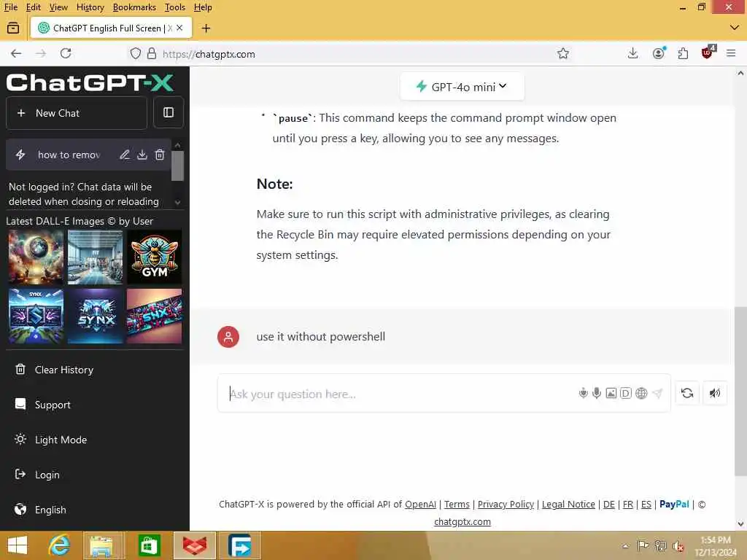The image size is (747, 560).
Task: Regenerate response with refresh arrows button
Action: [x=687, y=393]
